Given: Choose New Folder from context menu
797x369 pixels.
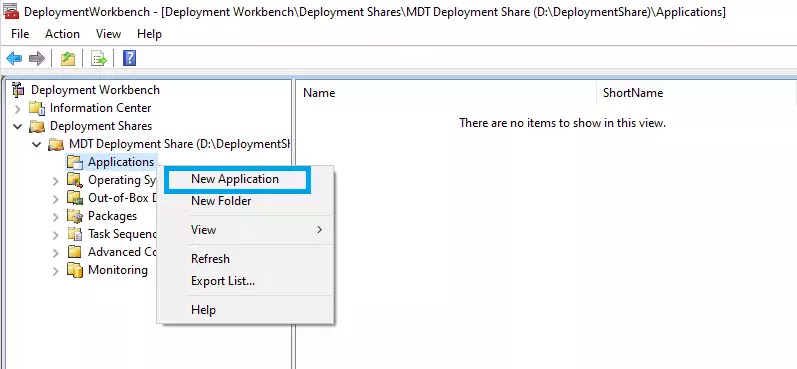Looking at the screenshot, I should tap(245, 201).
